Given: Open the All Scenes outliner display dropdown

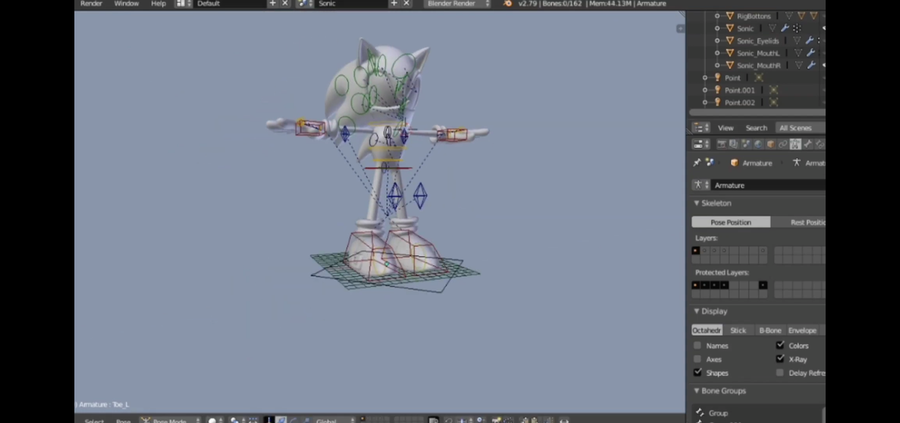Looking at the screenshot, I should 800,128.
